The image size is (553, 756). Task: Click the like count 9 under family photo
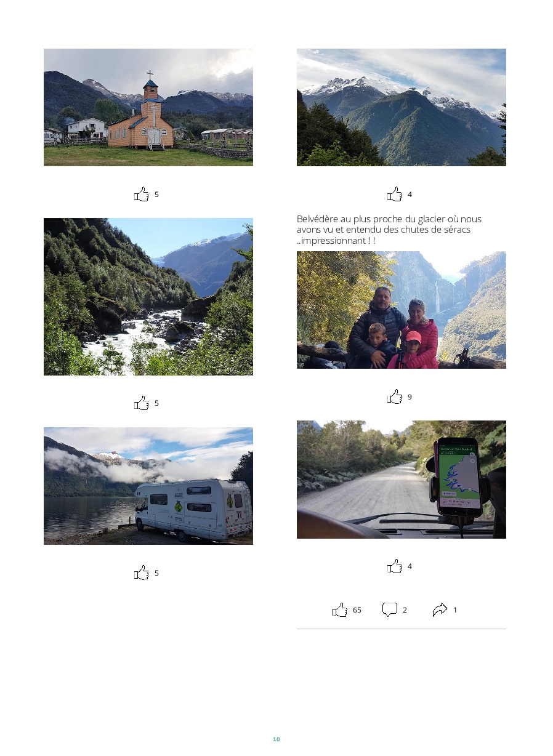(x=410, y=397)
